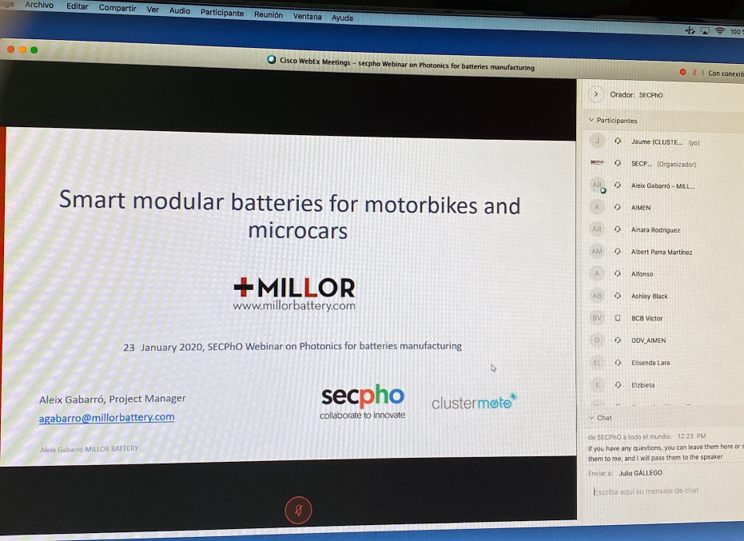Click the audio icon beside AIMEN
The width and height of the screenshot is (744, 541).
(617, 207)
